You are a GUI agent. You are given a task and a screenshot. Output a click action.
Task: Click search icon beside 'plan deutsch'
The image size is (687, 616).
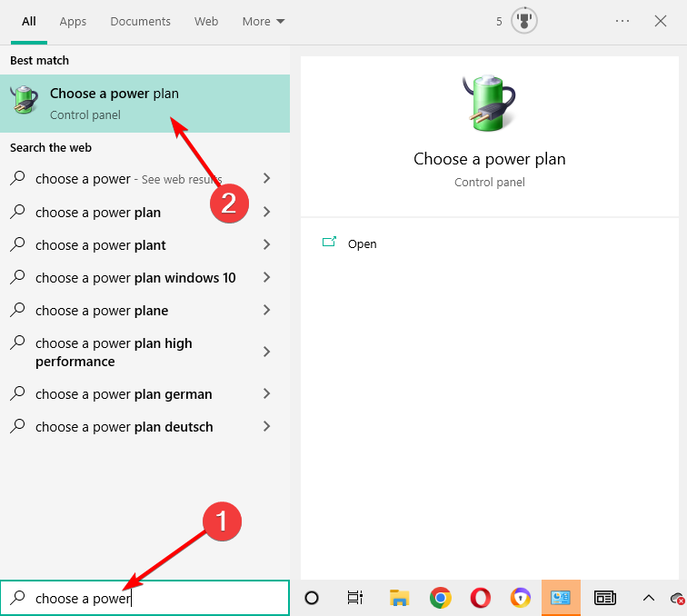coord(17,426)
